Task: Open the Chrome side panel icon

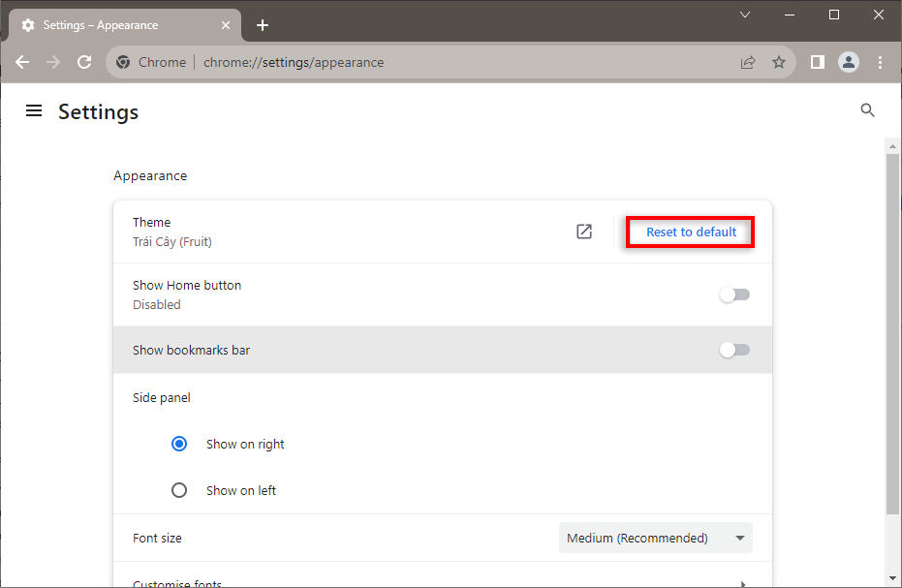Action: click(818, 62)
